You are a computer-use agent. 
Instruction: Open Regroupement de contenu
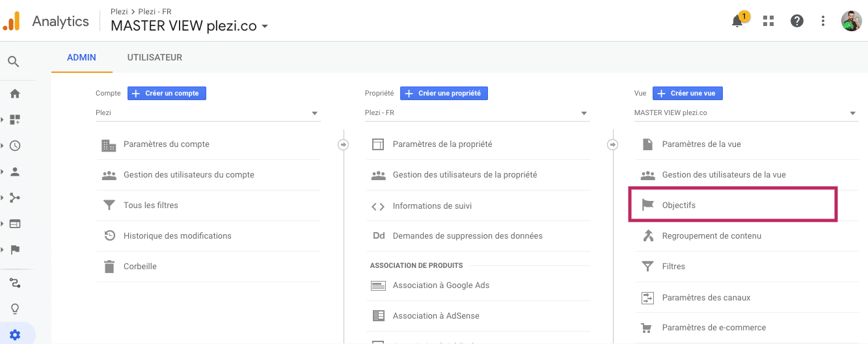(746, 236)
